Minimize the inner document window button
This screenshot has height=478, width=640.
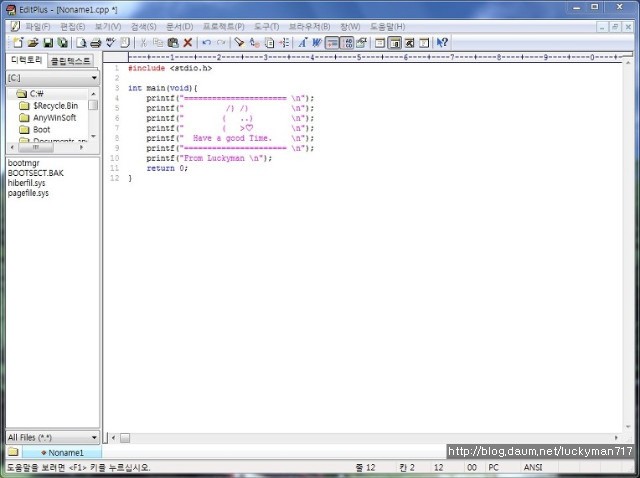(x=602, y=27)
